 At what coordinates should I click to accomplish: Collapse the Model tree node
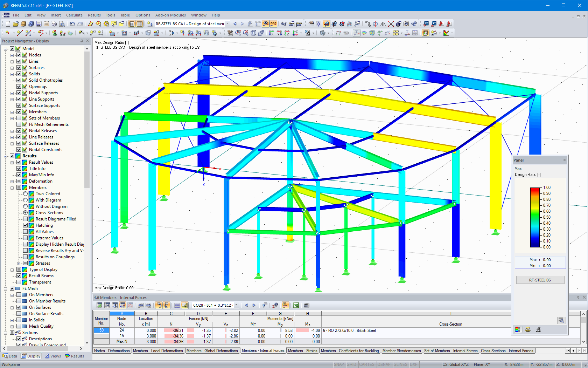(6, 49)
